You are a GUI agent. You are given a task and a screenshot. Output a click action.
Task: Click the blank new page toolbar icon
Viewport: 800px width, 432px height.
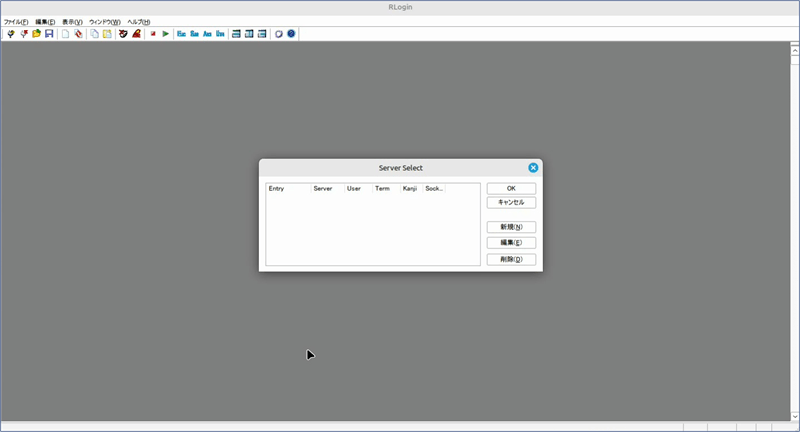[65, 34]
